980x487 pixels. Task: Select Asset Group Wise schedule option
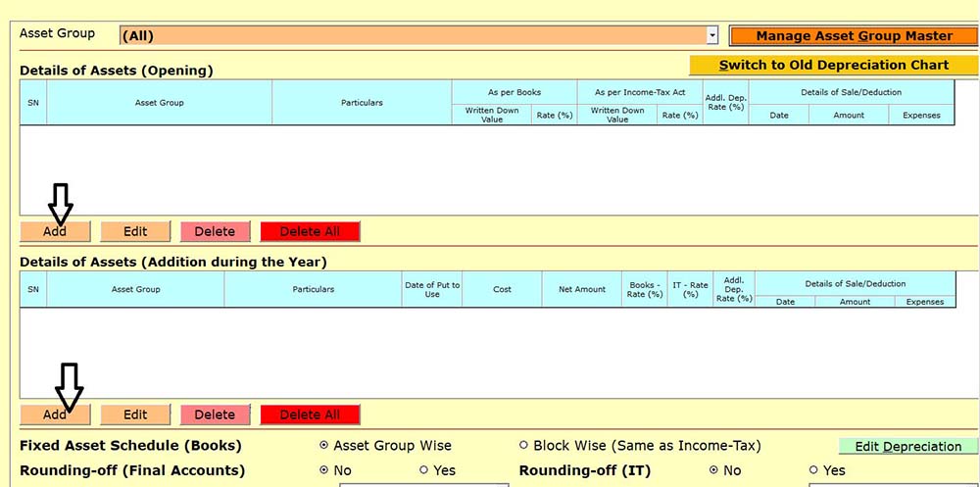click(324, 446)
